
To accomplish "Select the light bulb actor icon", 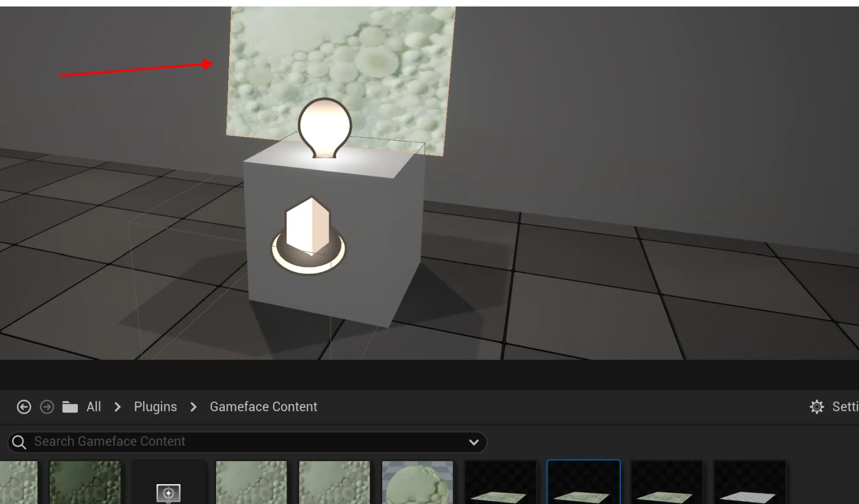I will point(325,128).
